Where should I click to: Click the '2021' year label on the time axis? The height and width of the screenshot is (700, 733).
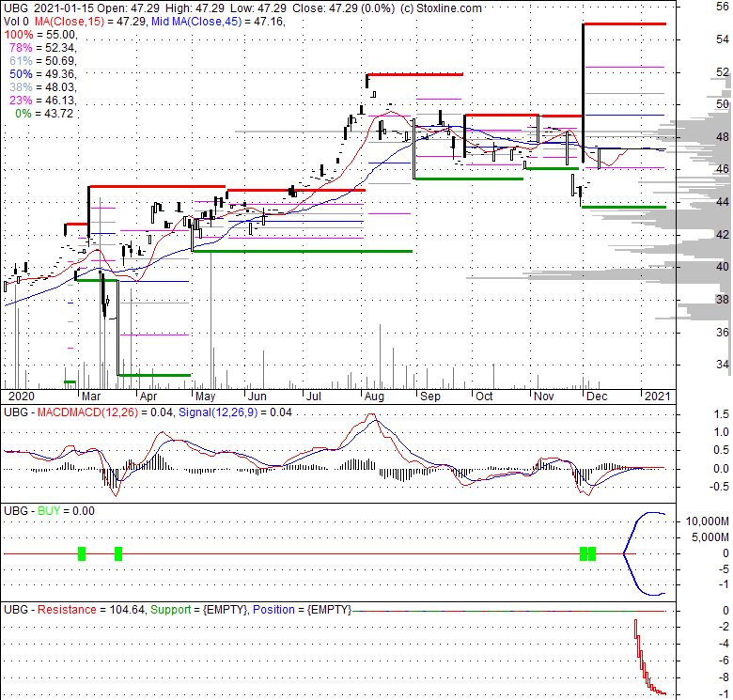[x=657, y=397]
